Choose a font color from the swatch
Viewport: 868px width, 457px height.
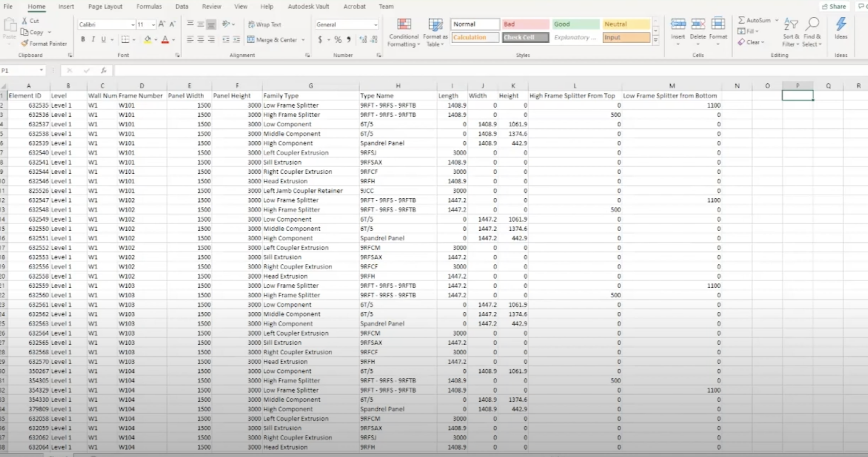[166, 39]
